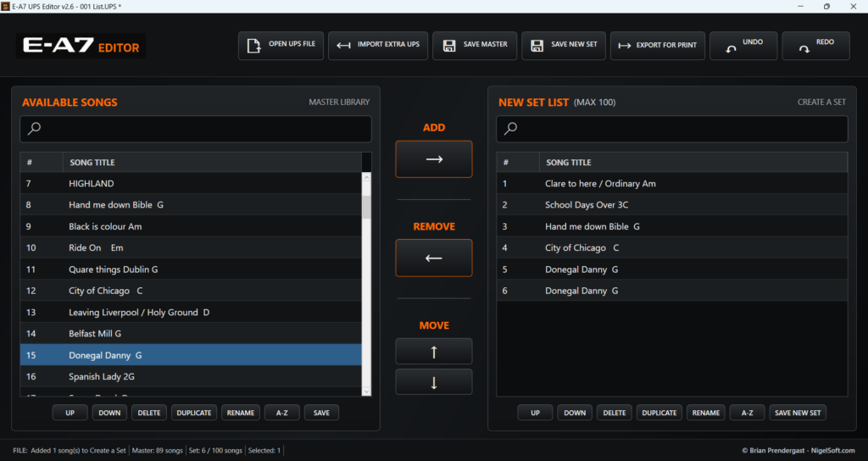This screenshot has width=868, height=461.
Task: Sort available songs with A-Z button
Action: [282, 413]
